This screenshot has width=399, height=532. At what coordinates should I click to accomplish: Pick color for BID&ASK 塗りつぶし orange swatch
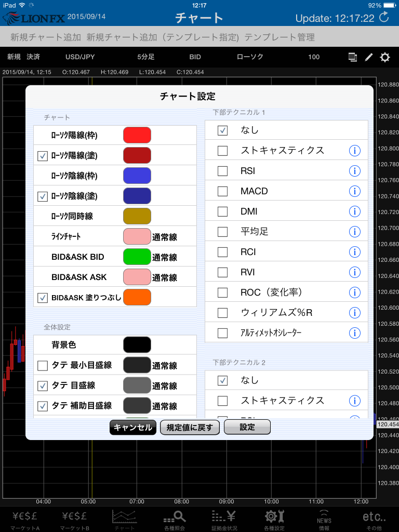click(x=137, y=297)
